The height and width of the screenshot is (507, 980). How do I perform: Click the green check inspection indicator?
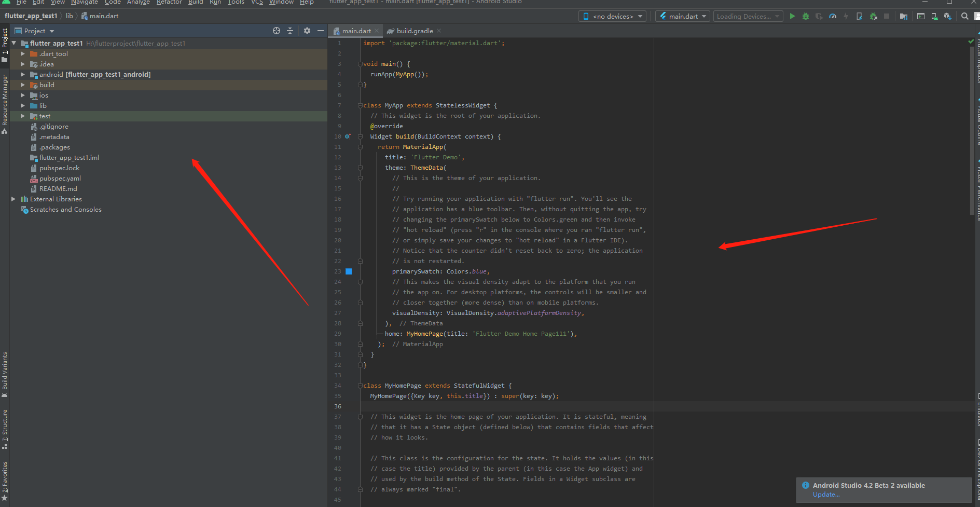tap(971, 42)
